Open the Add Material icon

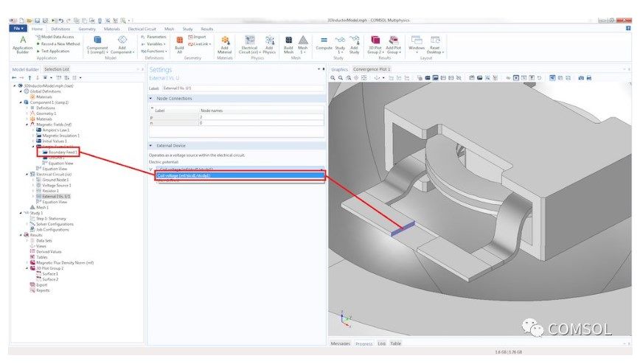pyautogui.click(x=225, y=40)
